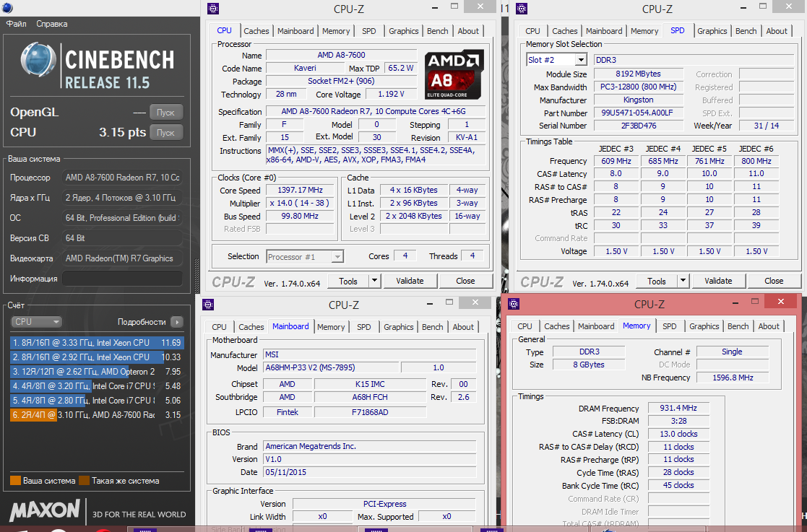Screen dimensions: 807x532
Task: Click CPU-Z icon in Memory window title bar
Action: pyautogui.click(x=514, y=304)
